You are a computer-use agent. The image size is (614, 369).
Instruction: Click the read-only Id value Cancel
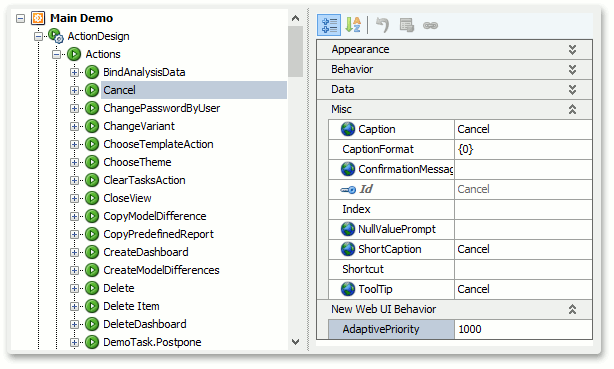tap(473, 189)
